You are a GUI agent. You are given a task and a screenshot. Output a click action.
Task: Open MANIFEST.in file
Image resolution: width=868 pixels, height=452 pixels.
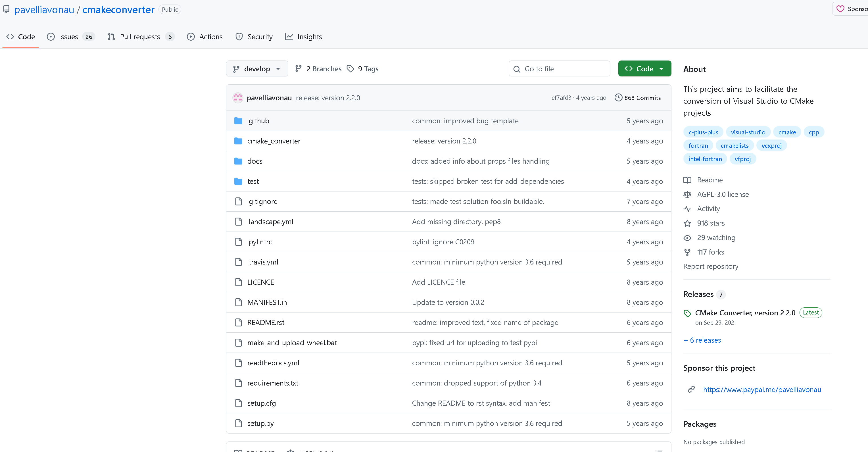click(x=267, y=302)
